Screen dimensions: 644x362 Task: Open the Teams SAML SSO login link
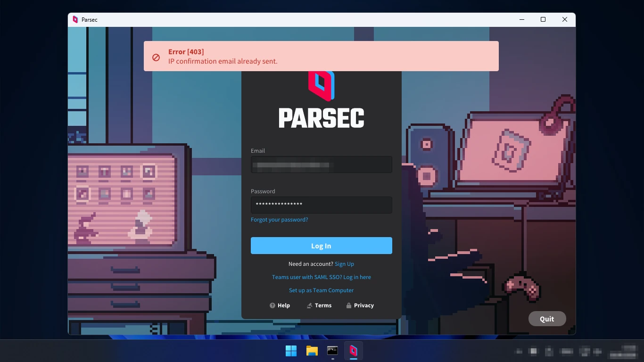321,277
